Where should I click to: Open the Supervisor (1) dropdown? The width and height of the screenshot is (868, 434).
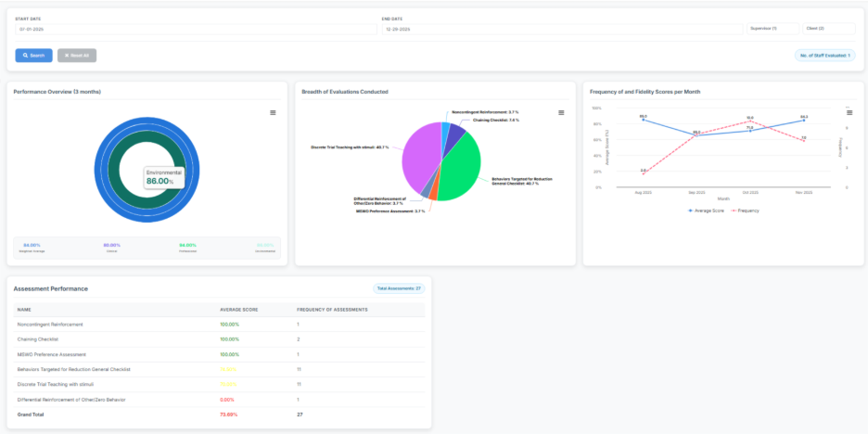pyautogui.click(x=773, y=28)
